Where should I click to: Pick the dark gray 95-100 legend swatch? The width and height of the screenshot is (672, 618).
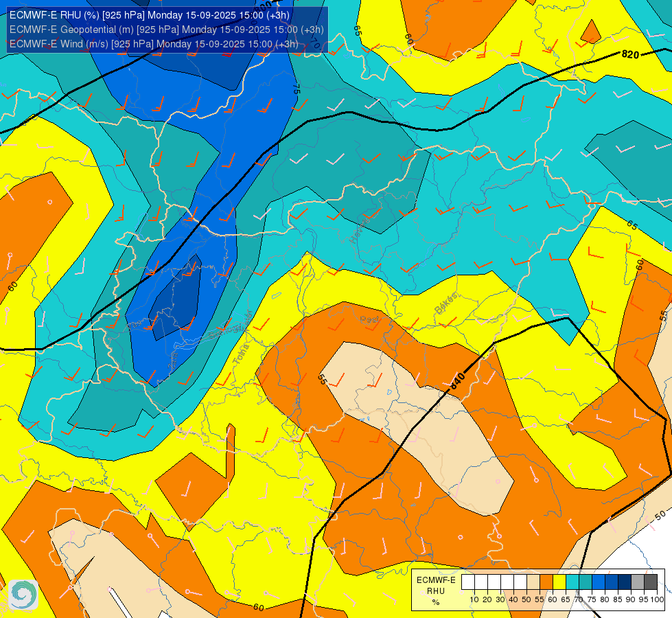tap(651, 582)
